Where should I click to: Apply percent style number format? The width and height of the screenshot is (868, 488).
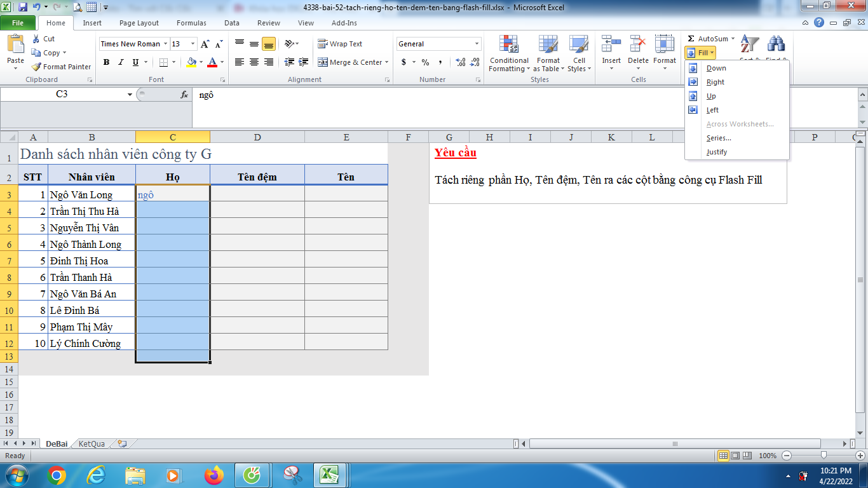click(x=425, y=62)
